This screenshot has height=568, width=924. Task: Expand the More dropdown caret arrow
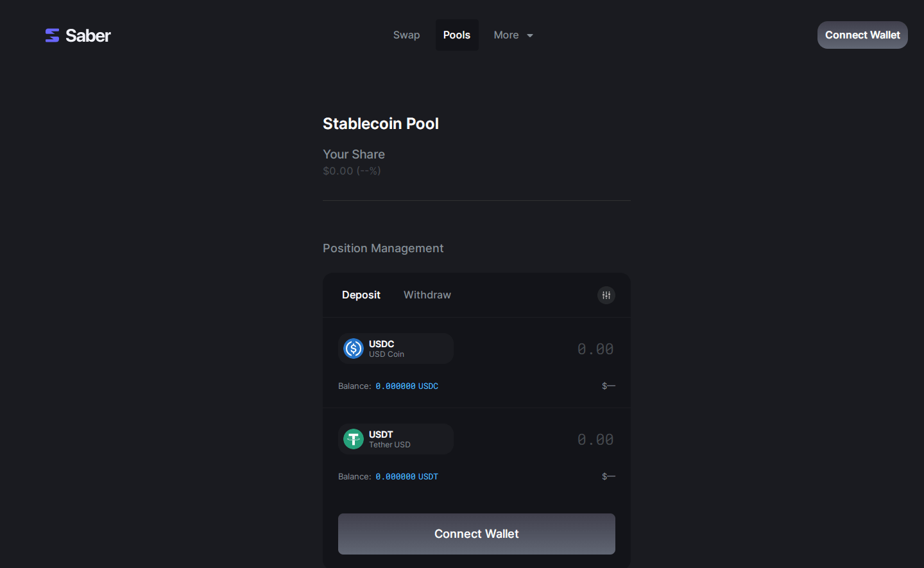(x=530, y=36)
